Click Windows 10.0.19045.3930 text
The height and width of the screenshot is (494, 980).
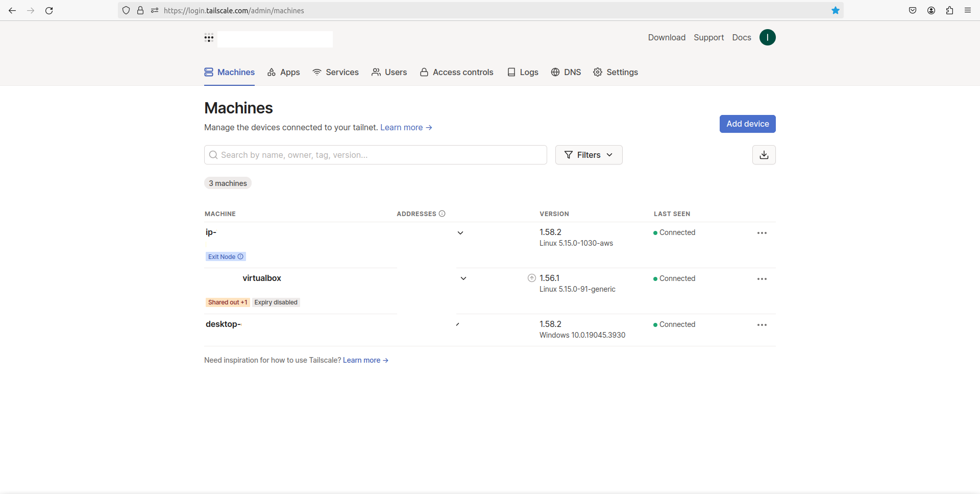click(582, 335)
